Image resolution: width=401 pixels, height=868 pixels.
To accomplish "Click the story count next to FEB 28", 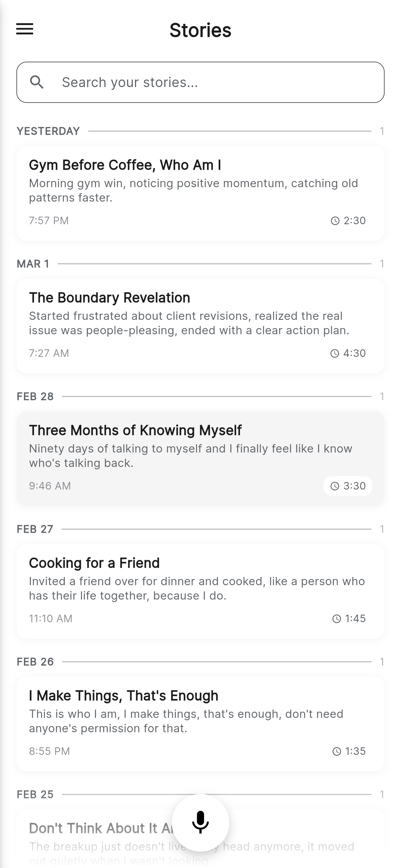I will (x=382, y=396).
